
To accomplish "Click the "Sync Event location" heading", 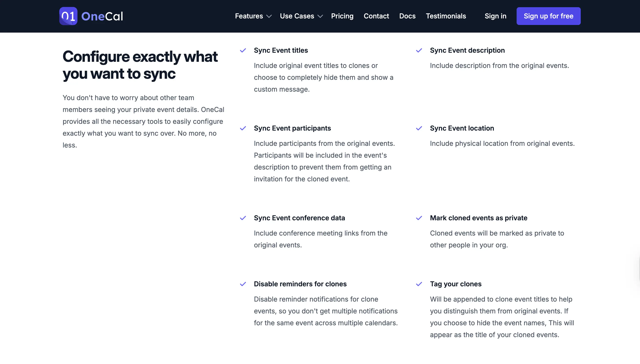I will (x=462, y=128).
